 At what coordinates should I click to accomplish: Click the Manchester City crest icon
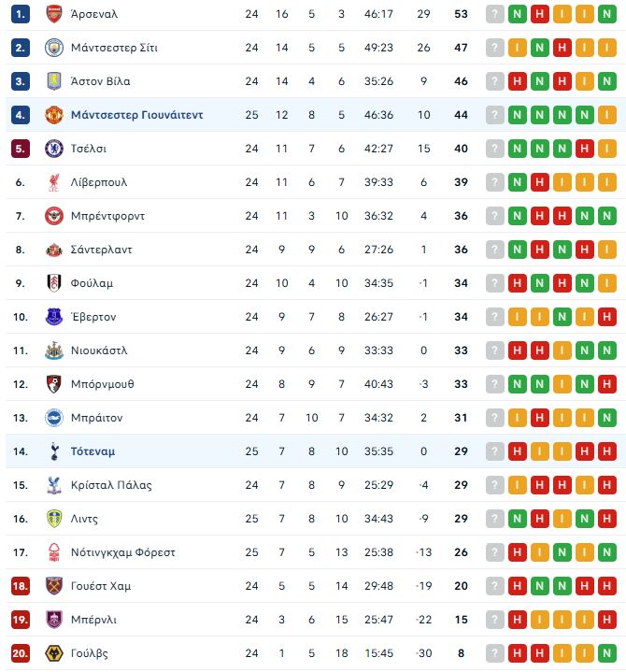53,48
